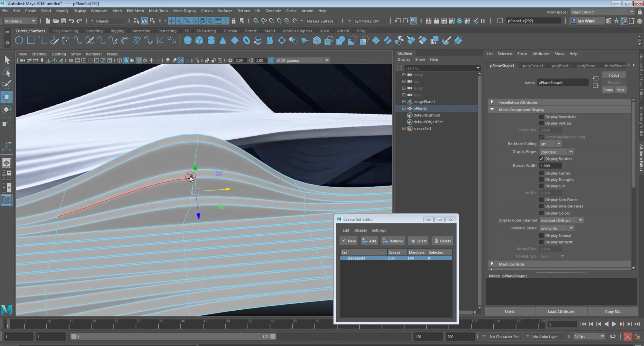
Task: Select the NURBS circle shelf icon
Action: [x=19, y=41]
